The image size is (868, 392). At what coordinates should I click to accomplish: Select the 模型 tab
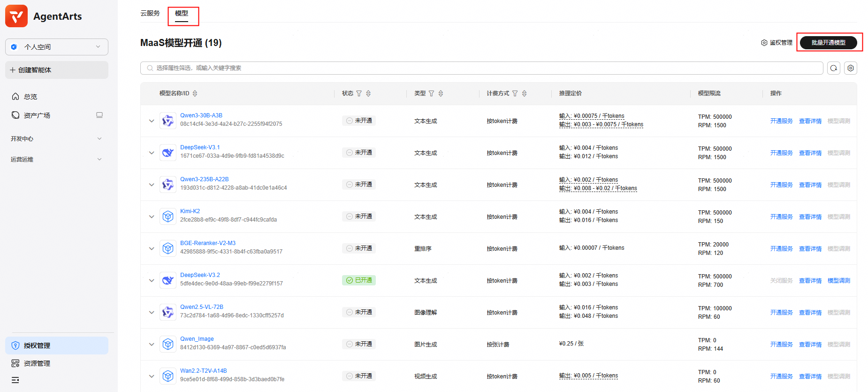coord(182,14)
